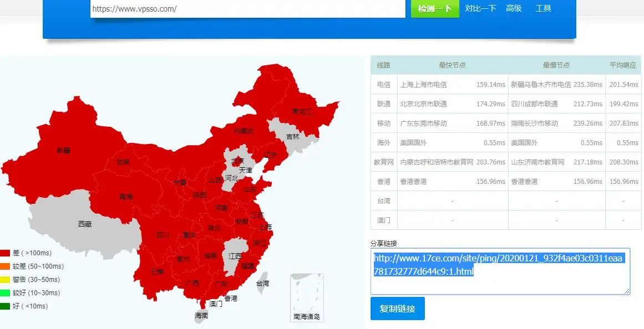The height and width of the screenshot is (329, 644).
Task: Click the light green 较好 (10~30ms) swatch
Action: coord(5,293)
